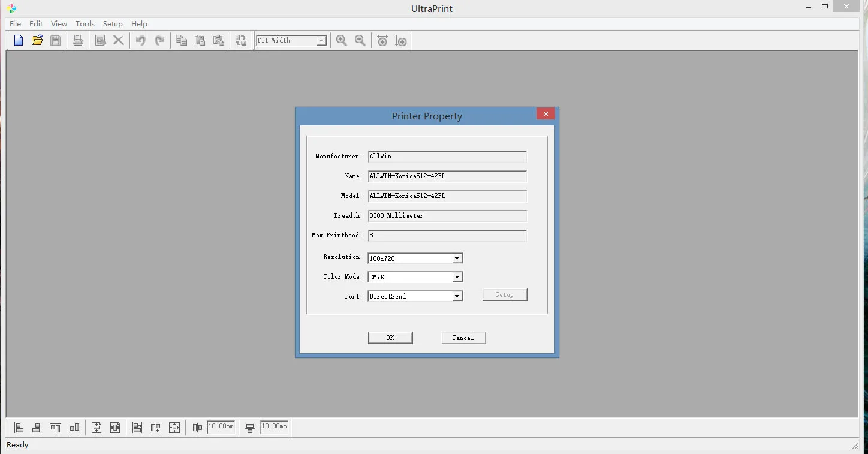Screen dimensions: 868x454
Task: Open the Fit Width zoom dropdown
Action: tap(321, 41)
